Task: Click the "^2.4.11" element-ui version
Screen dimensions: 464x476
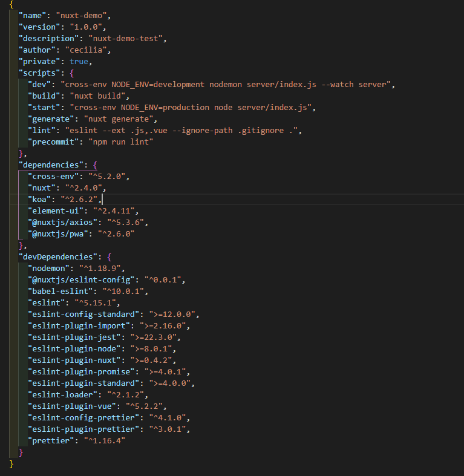Action: [114, 211]
